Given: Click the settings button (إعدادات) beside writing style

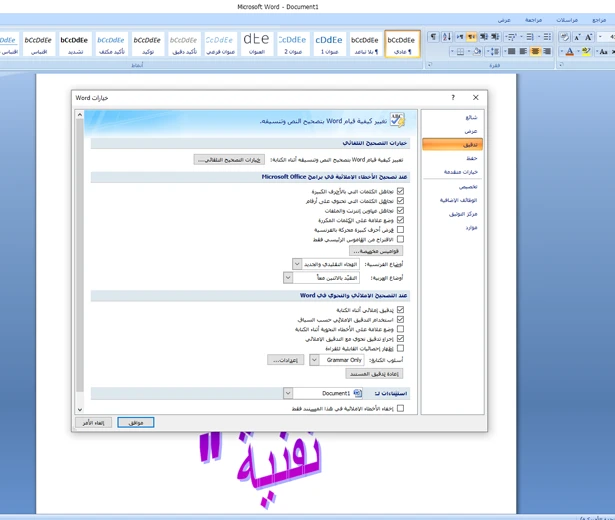Looking at the screenshot, I should click(286, 360).
